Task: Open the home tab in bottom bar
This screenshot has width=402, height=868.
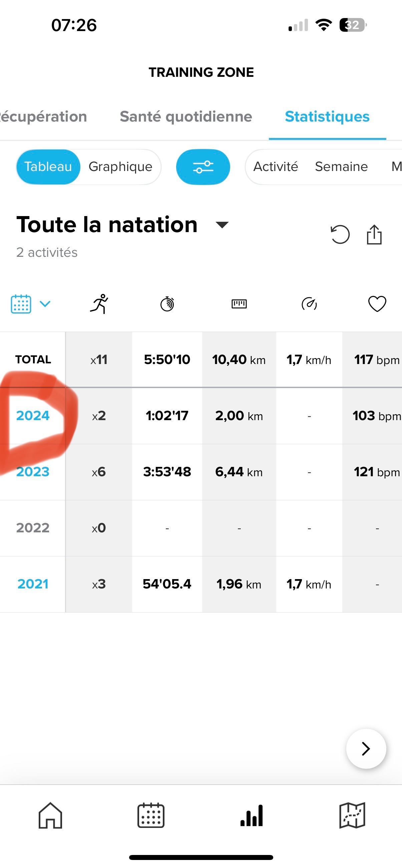Action: (x=50, y=816)
